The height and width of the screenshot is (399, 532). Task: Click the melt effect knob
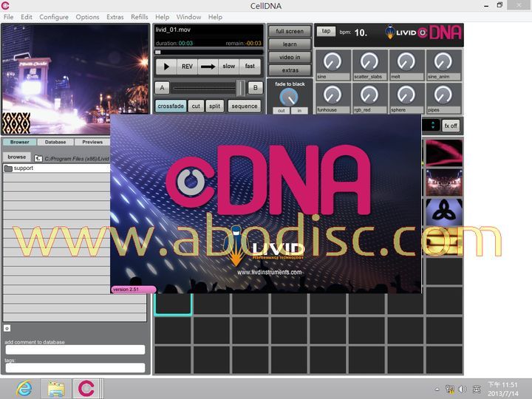pos(406,61)
